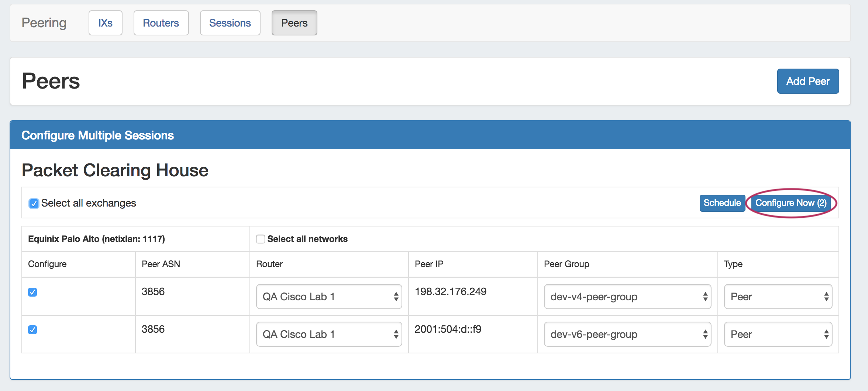This screenshot has width=868, height=391.
Task: Click the Configure Multiple Sessions panel header
Action: pos(97,135)
